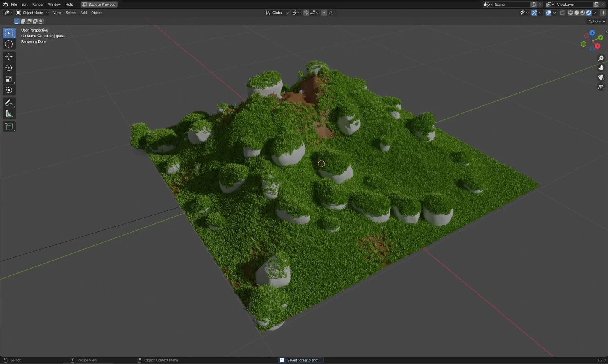Toggle snapping with the magnet icon
The image size is (608, 364).
pyautogui.click(x=306, y=13)
